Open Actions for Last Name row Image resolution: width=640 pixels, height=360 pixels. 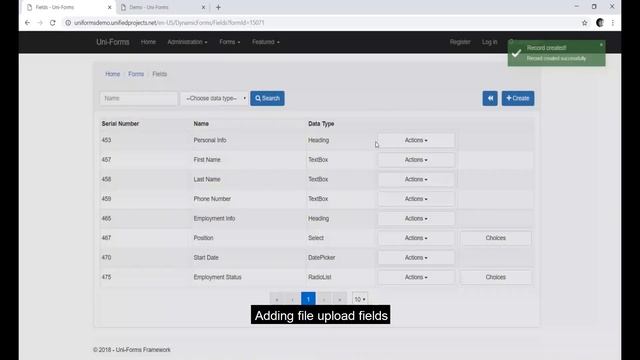[x=416, y=179]
